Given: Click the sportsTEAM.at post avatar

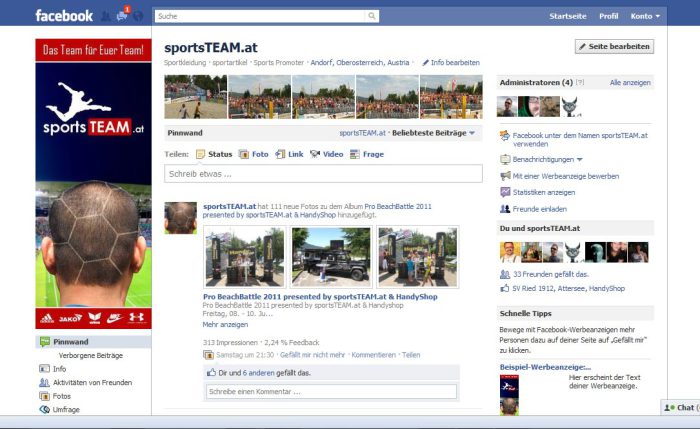Looking at the screenshot, I should click(x=180, y=218).
